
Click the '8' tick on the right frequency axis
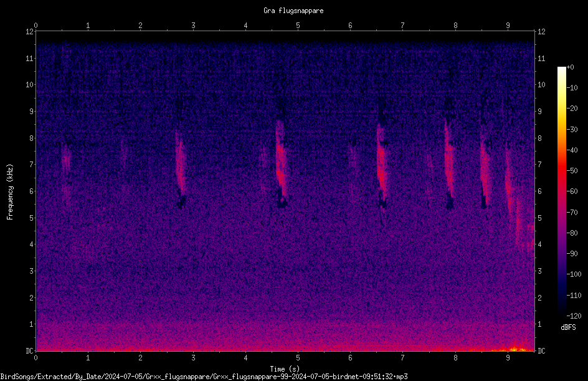click(x=539, y=138)
